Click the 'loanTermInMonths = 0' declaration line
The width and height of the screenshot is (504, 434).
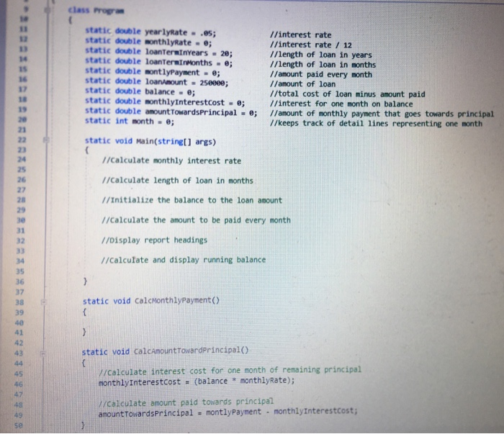point(159,62)
